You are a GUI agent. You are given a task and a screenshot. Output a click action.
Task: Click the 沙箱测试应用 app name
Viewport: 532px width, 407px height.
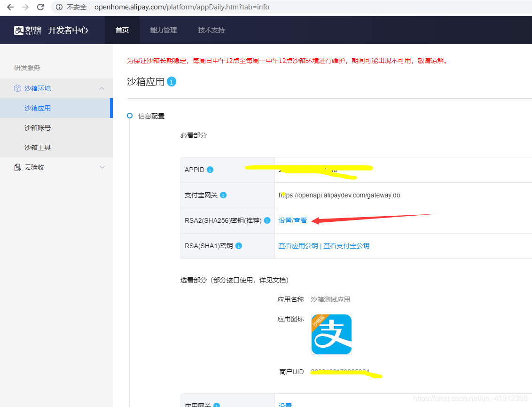(x=330, y=299)
